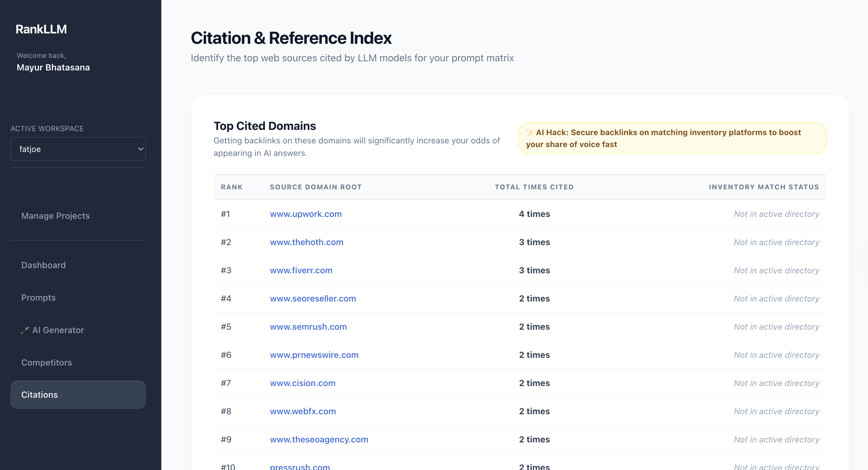Visit the www.webfx.com link
The width and height of the screenshot is (868, 470).
tap(303, 411)
